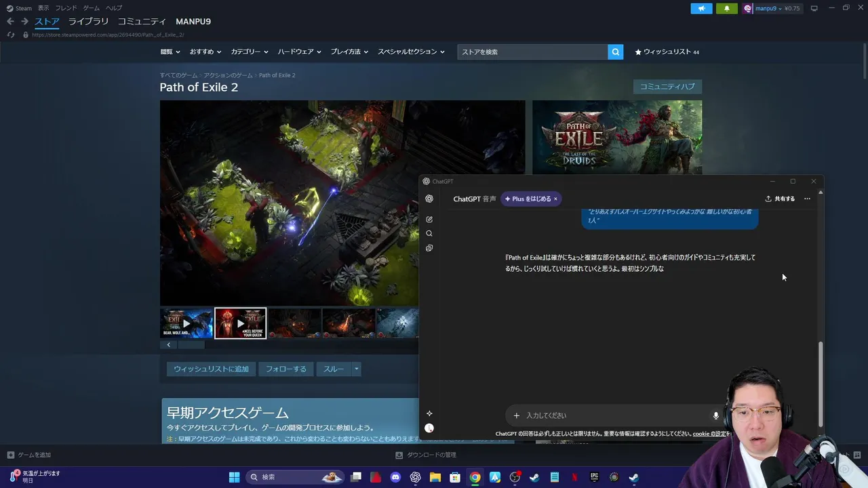Play the BEAR, WOLF AND... trailer thumbnail
This screenshot has width=868, height=488.
(186, 323)
